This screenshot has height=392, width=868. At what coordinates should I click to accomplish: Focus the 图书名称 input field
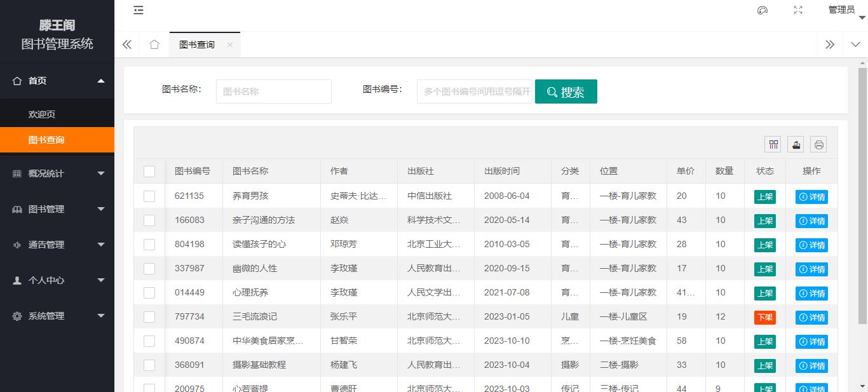(x=274, y=91)
